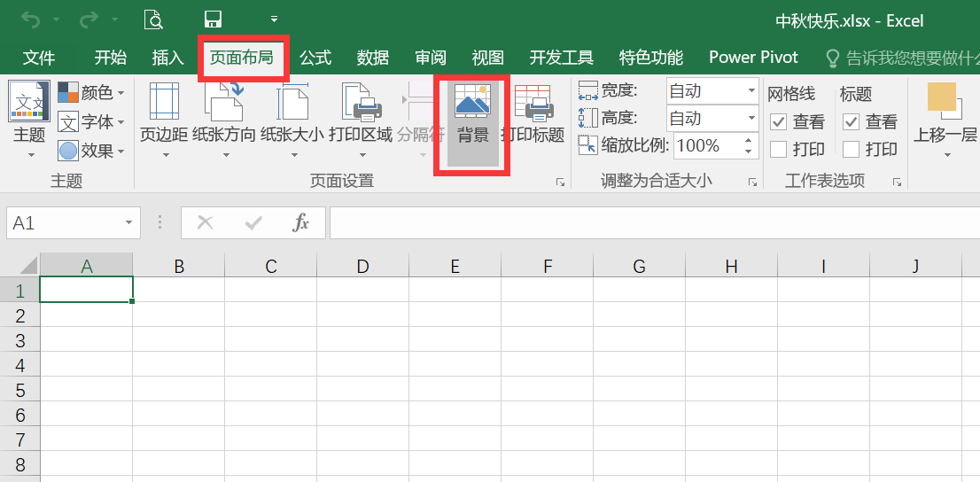Image resolution: width=980 pixels, height=482 pixels.
Task: Select column E header
Action: (455, 266)
